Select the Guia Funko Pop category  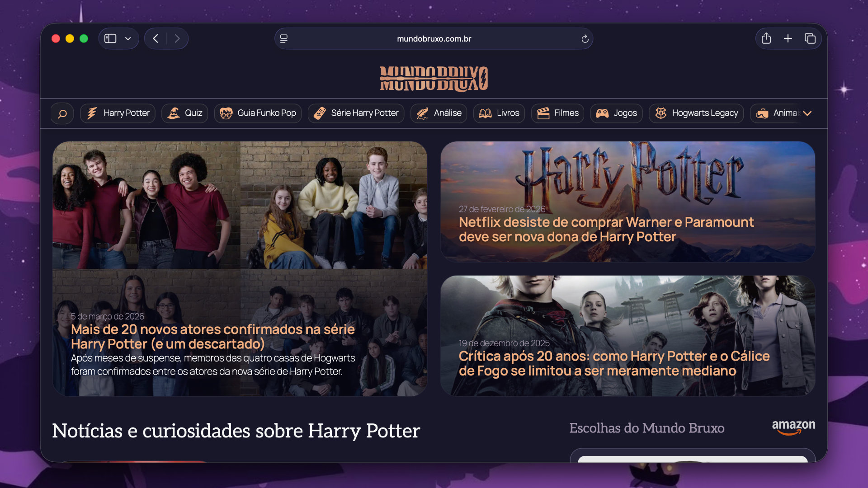(x=258, y=113)
